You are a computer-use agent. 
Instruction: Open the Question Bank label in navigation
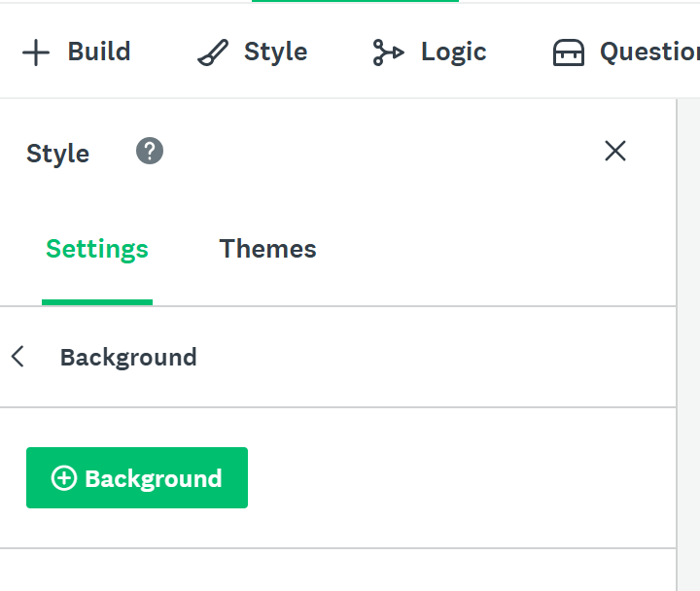[x=648, y=52]
